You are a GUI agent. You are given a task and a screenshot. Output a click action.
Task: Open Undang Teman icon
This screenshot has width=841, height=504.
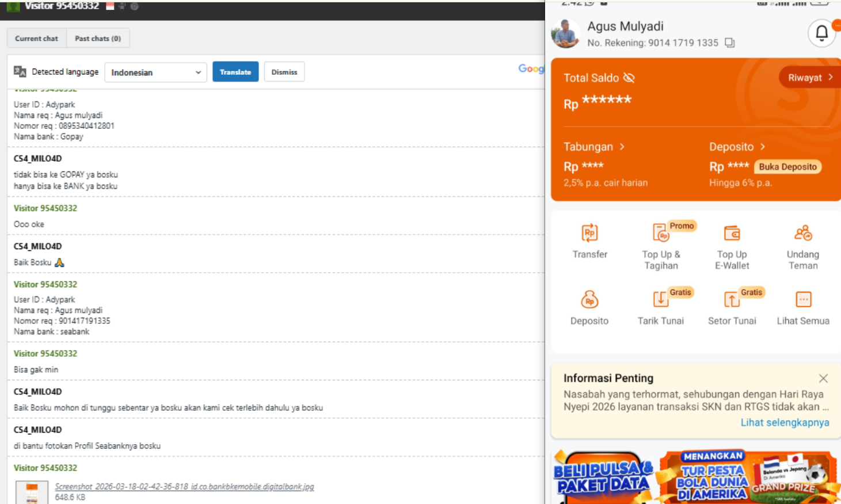point(803,233)
